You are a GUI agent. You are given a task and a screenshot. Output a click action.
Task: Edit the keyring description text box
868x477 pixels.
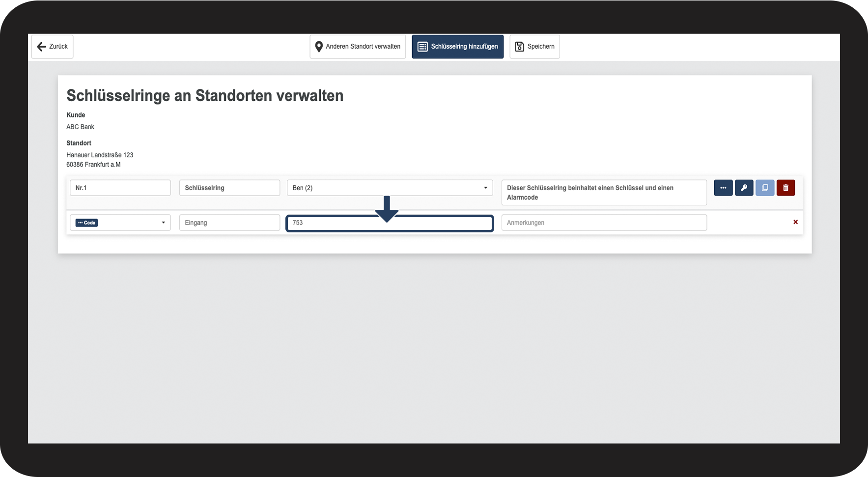click(x=604, y=193)
